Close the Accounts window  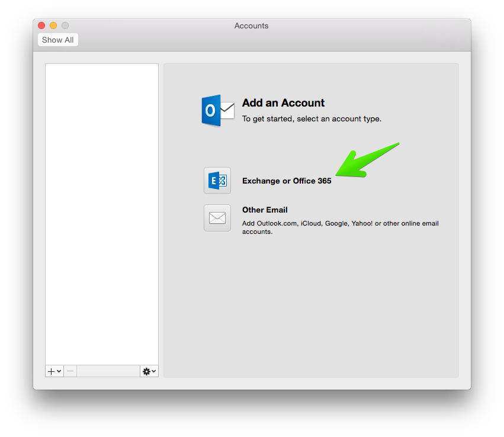[x=41, y=25]
